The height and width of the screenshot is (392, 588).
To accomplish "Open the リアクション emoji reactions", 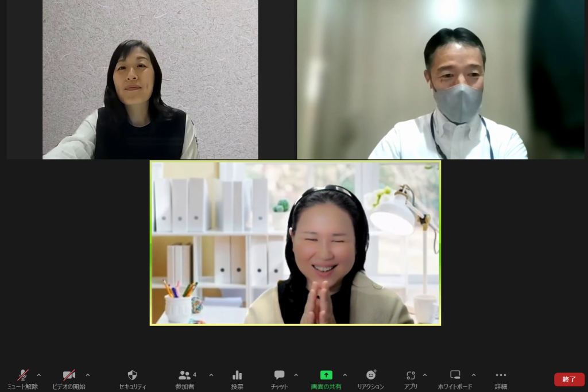I will pyautogui.click(x=371, y=375).
